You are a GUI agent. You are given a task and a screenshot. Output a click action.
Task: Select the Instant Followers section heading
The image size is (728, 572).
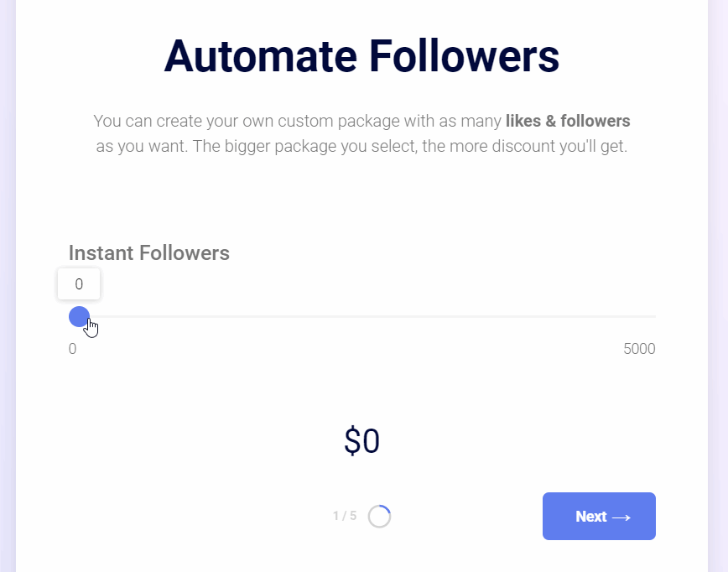click(x=148, y=252)
